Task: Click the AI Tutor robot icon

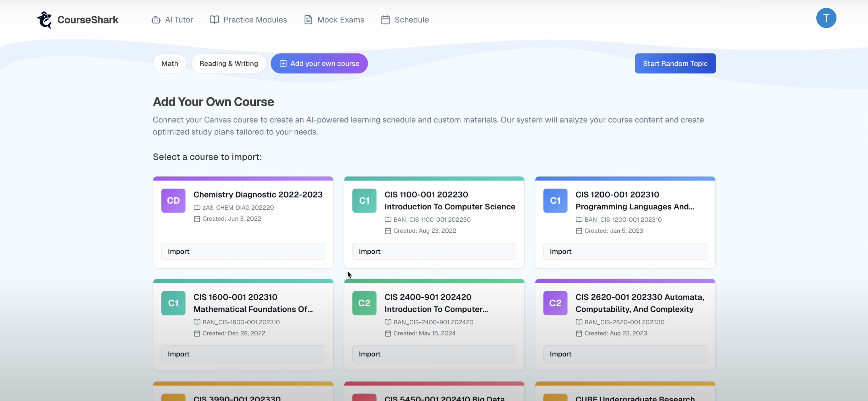Action: 156,20
